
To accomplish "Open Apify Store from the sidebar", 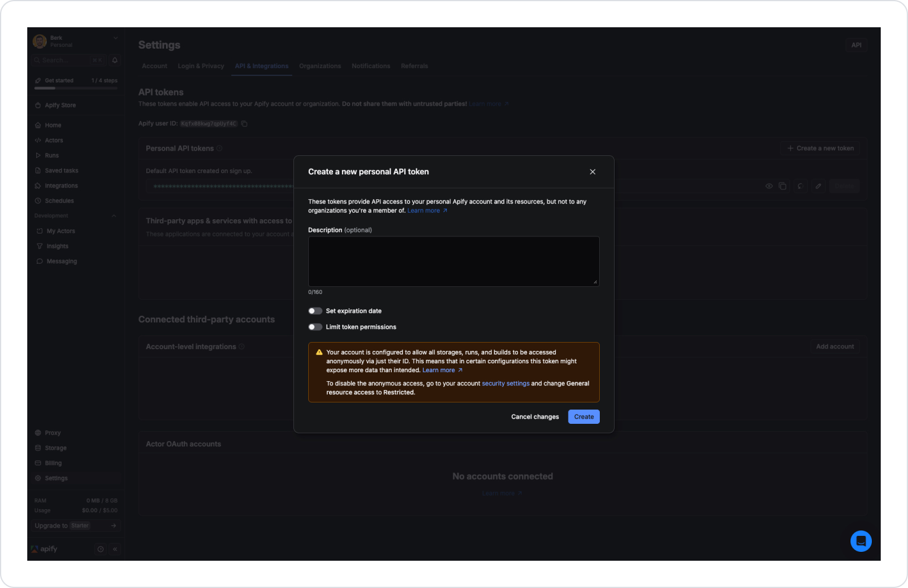I will tap(60, 106).
